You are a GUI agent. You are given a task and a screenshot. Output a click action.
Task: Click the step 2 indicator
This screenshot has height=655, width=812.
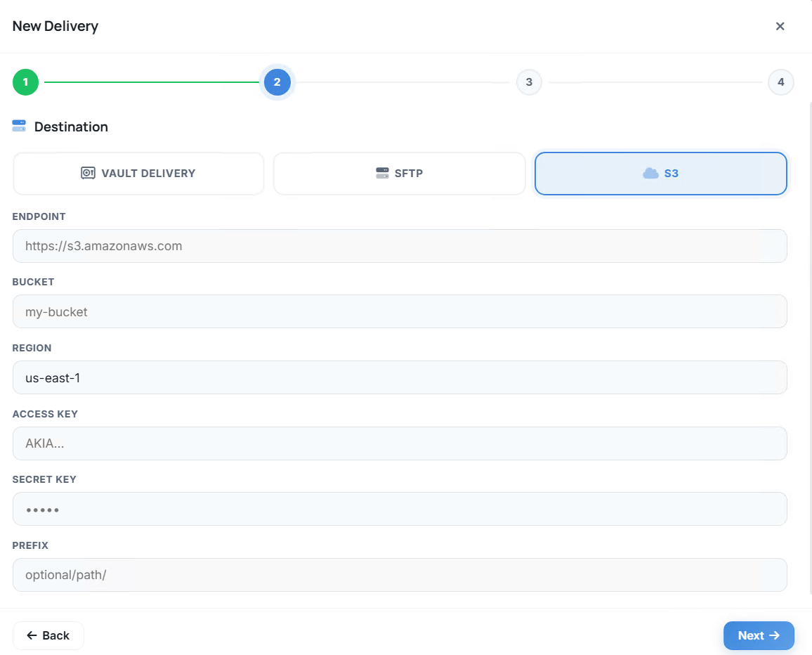tap(277, 82)
